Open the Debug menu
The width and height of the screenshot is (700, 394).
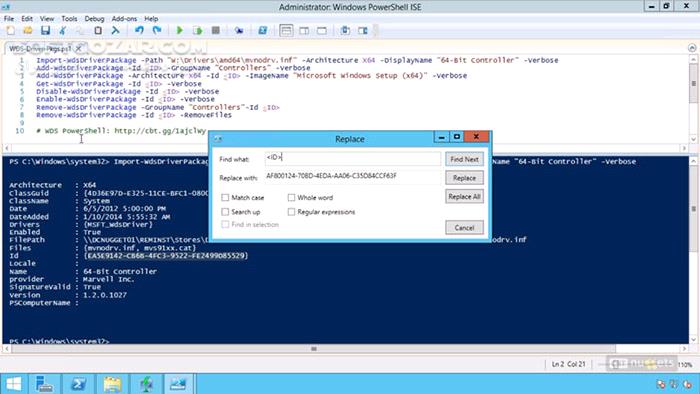point(94,19)
